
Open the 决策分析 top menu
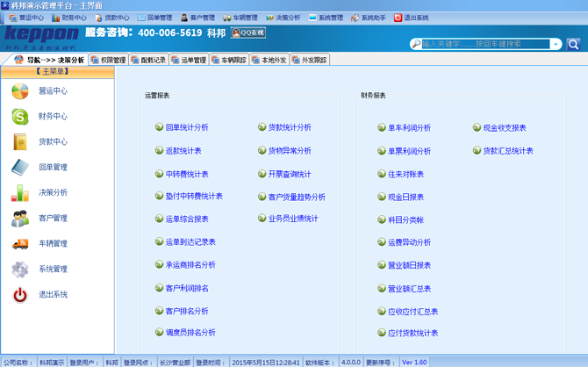click(x=283, y=18)
